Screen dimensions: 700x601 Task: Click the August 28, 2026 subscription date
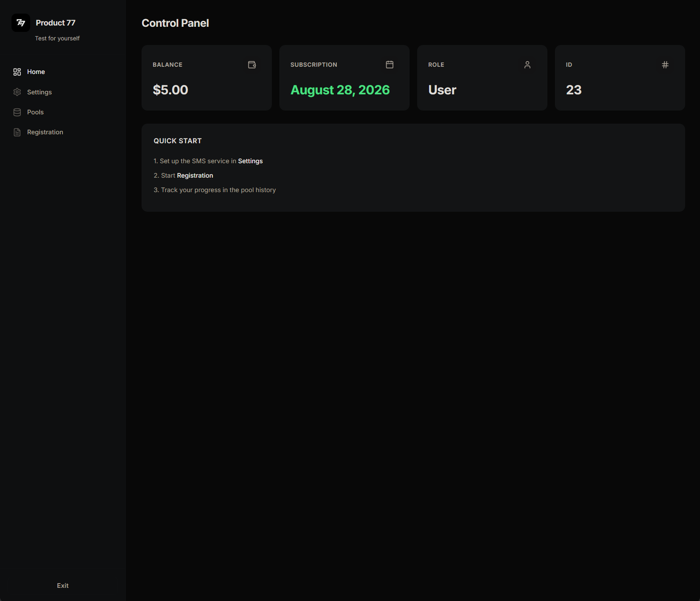click(340, 90)
